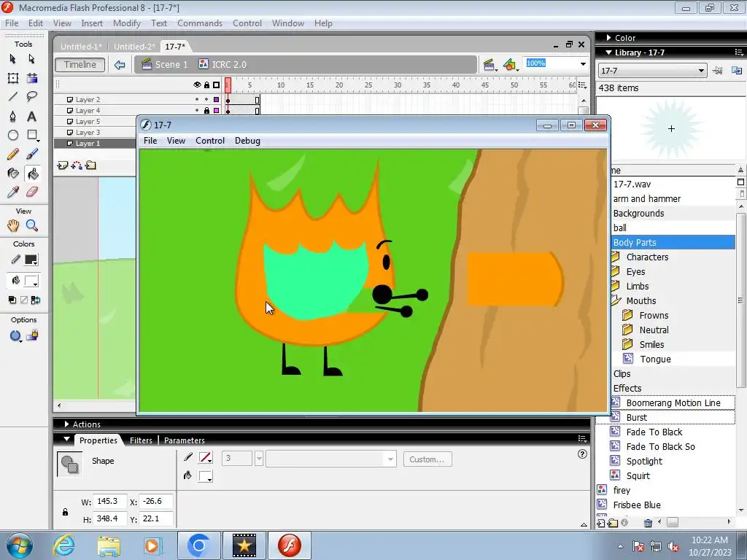
Task: Toggle outlines for all layers
Action: click(x=216, y=85)
